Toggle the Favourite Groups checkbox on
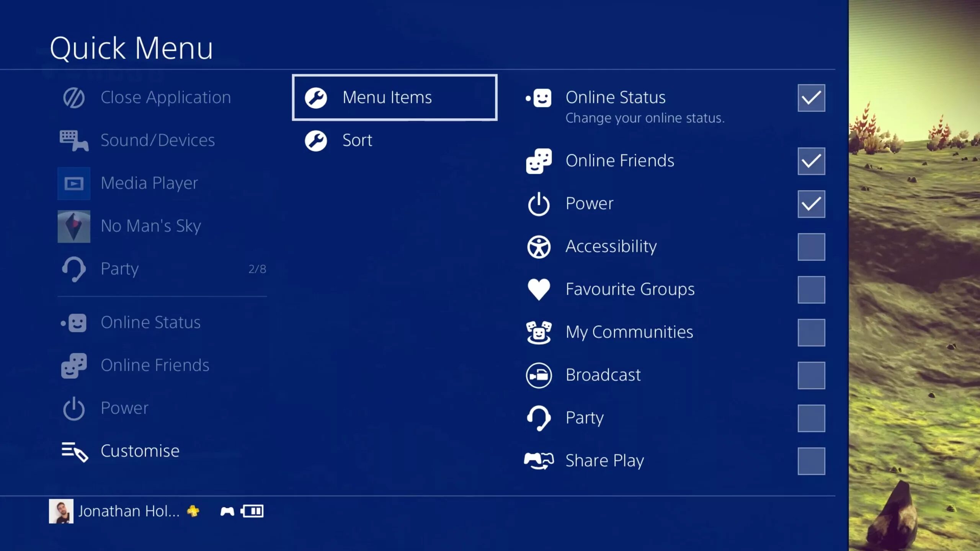980x551 pixels. (x=811, y=289)
